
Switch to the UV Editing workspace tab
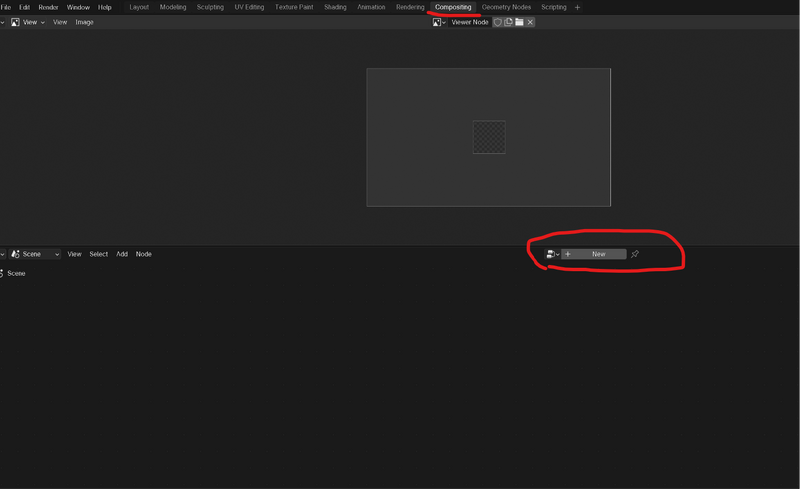point(249,7)
